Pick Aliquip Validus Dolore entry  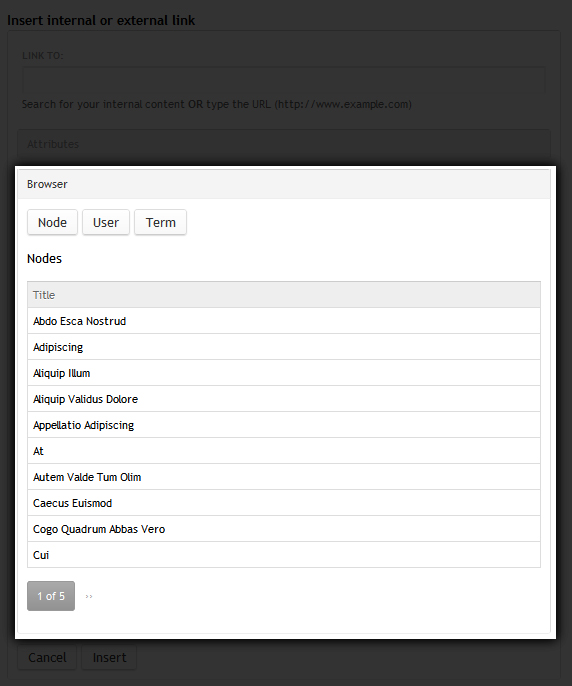pyautogui.click(x=284, y=399)
